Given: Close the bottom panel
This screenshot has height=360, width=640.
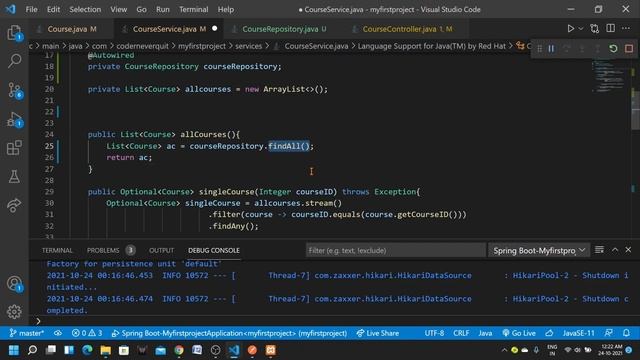Looking at the screenshot, I should click(628, 250).
